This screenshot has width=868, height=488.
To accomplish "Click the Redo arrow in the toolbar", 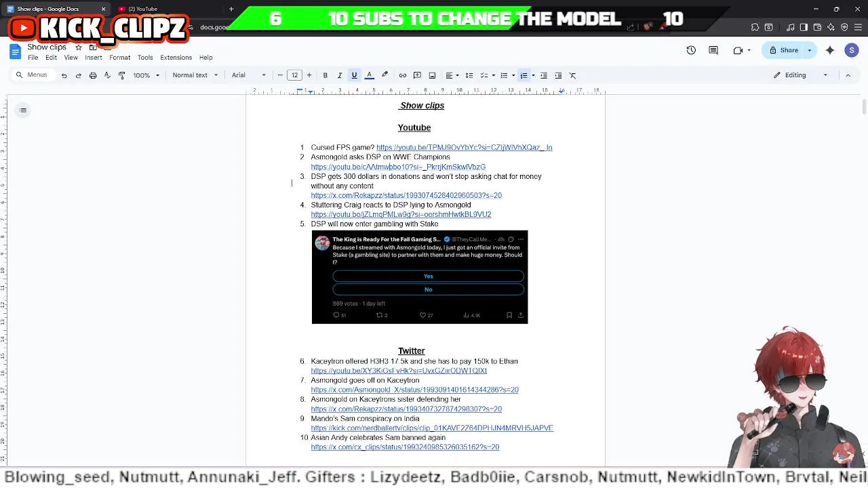I will (x=79, y=75).
